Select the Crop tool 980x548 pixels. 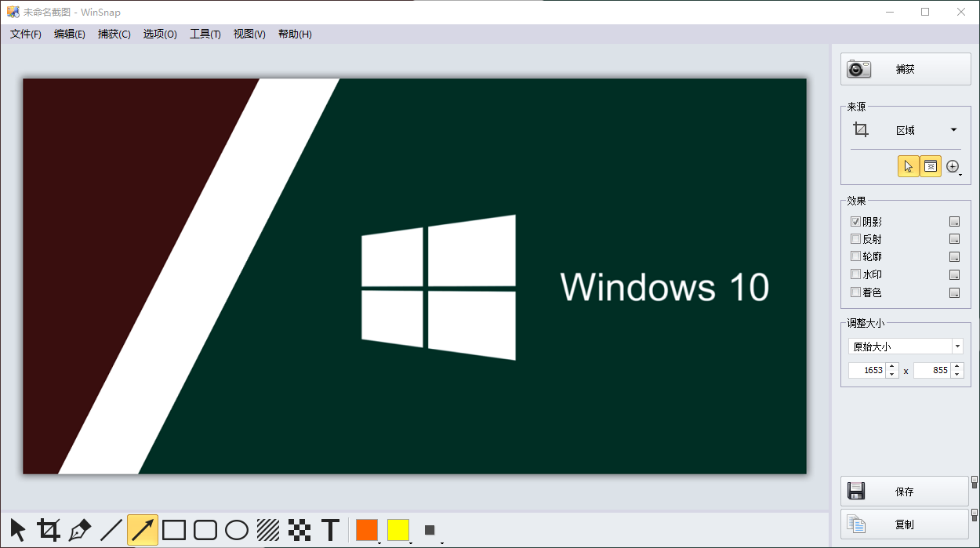[x=49, y=530]
